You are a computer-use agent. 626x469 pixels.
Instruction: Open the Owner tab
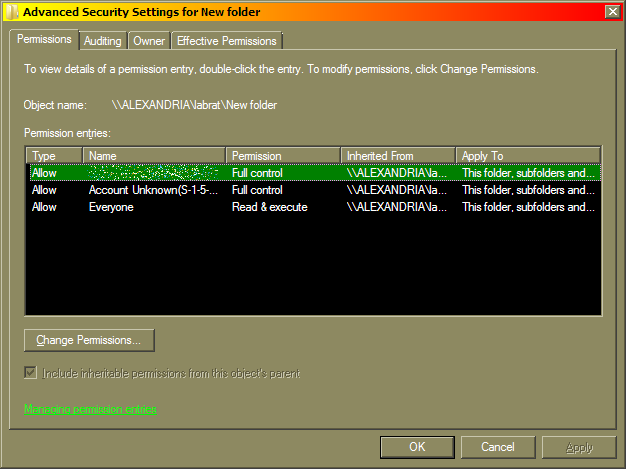click(149, 41)
